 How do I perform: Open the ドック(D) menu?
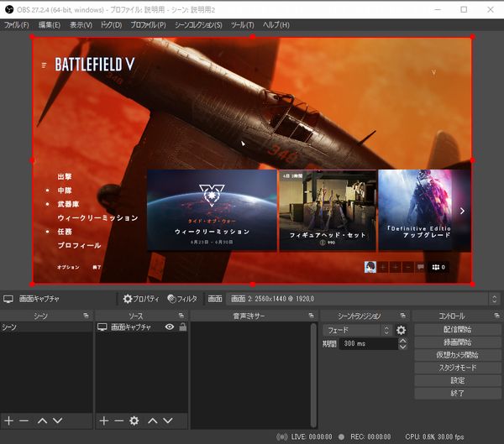(111, 25)
